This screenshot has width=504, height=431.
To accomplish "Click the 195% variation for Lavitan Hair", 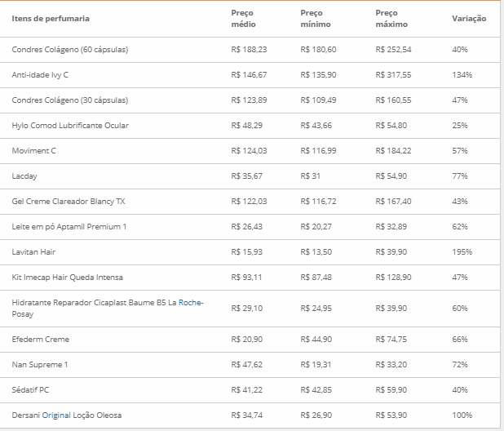I will 463,252.
